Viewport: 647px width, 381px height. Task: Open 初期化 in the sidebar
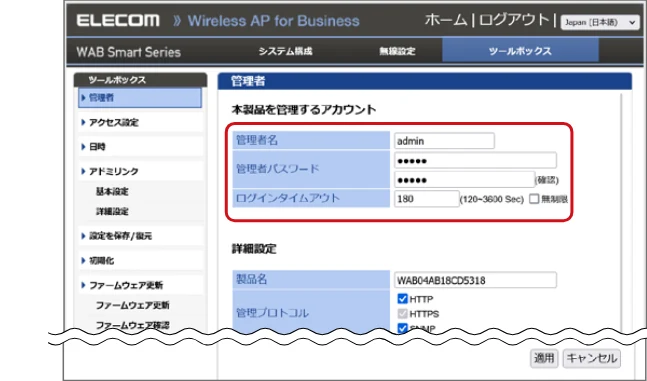tap(140, 260)
